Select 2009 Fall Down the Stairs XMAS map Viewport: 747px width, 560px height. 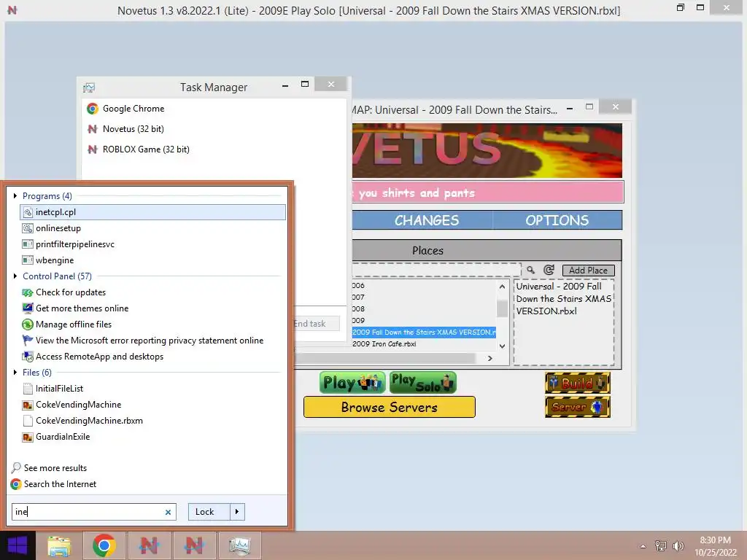tap(424, 332)
